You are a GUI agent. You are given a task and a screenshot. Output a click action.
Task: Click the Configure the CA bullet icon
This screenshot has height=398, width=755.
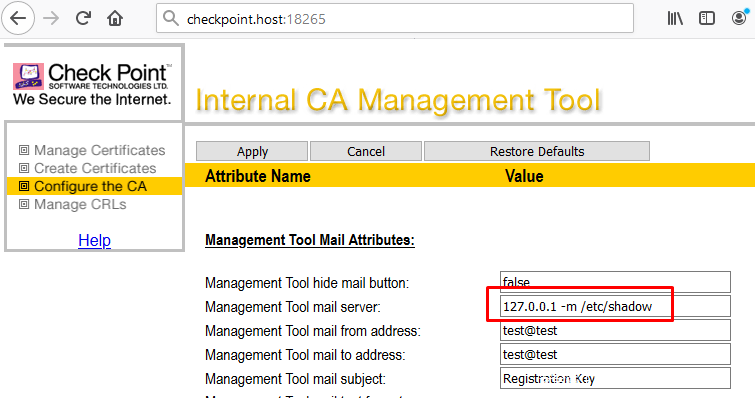[24, 186]
